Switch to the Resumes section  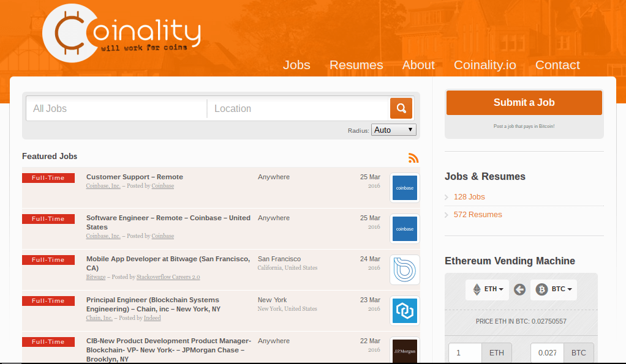tap(356, 65)
